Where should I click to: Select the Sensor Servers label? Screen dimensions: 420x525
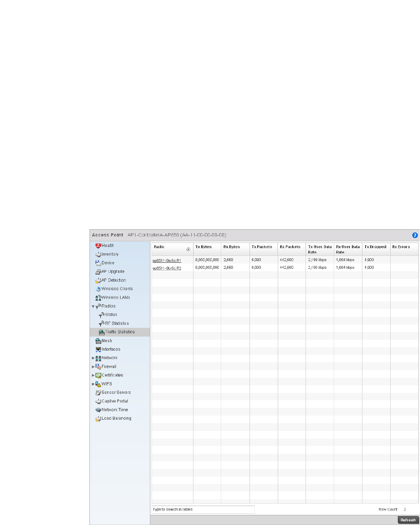[116, 393]
